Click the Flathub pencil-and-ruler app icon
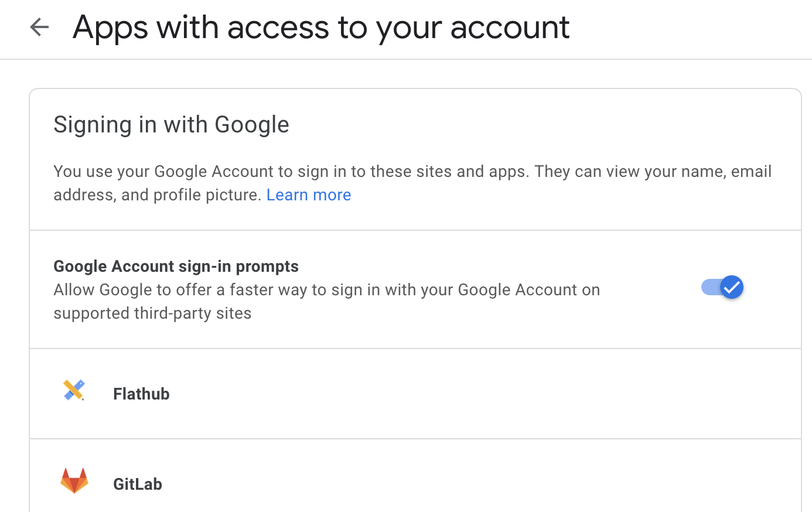The image size is (812, 512). [x=74, y=390]
